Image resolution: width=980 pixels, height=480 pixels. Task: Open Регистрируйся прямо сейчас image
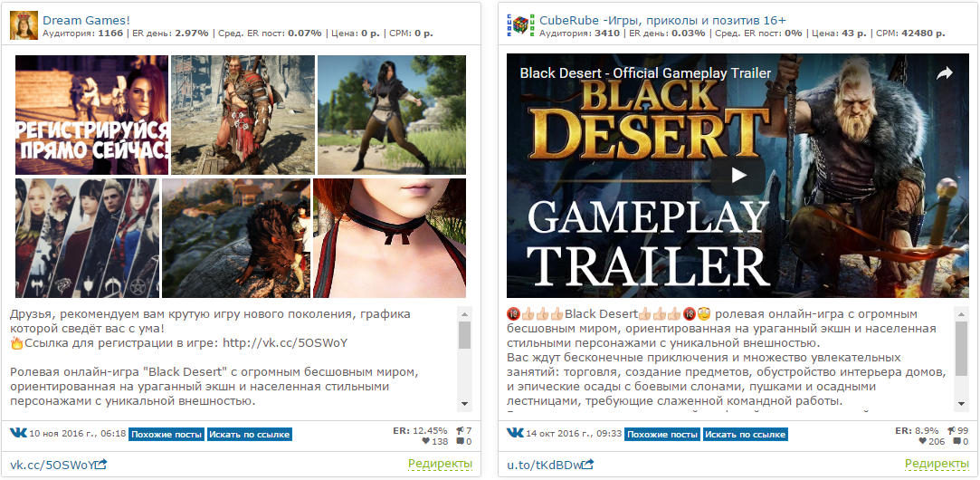point(92,114)
